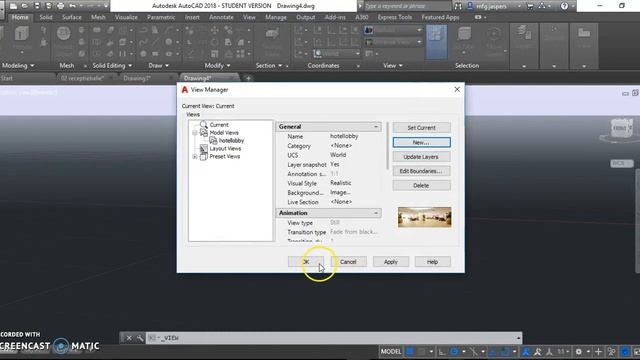Expand the Modify panel dropdown
Screen dimensions: 640x360
point(228,66)
